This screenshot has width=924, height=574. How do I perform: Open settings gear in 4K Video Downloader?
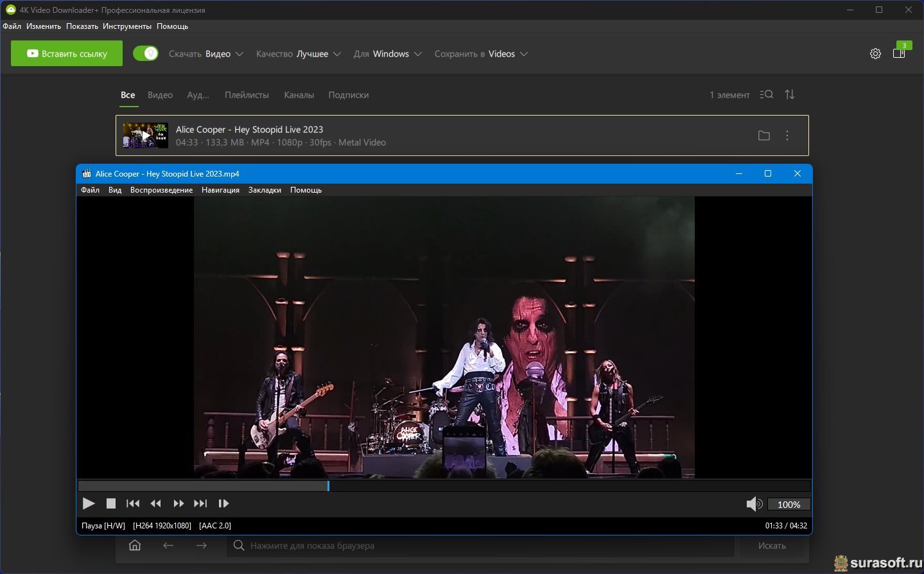click(875, 54)
